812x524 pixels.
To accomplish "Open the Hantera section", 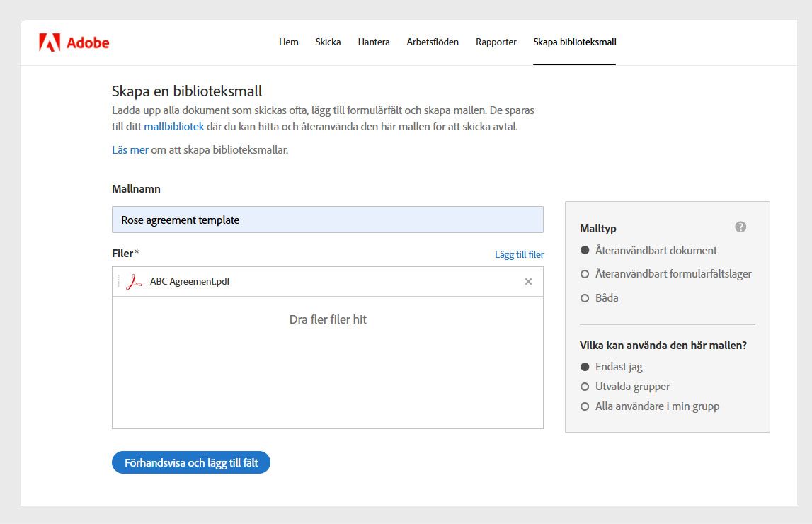I will coord(373,42).
